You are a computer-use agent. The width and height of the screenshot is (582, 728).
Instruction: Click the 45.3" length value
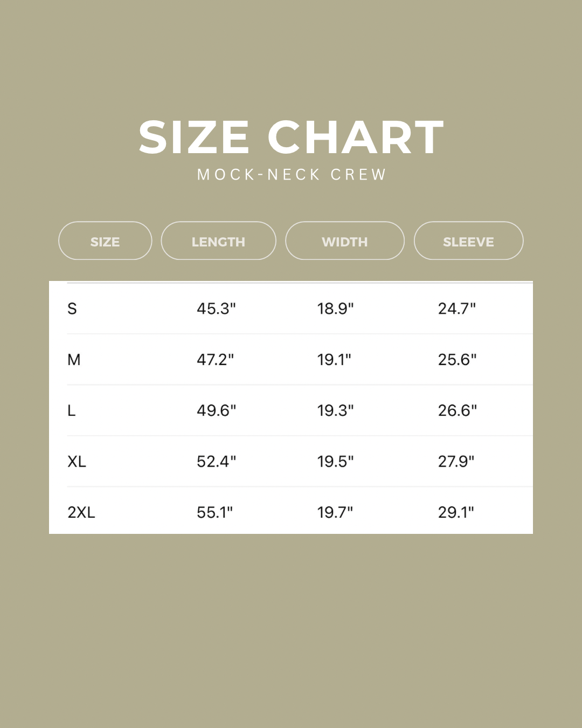216,309
